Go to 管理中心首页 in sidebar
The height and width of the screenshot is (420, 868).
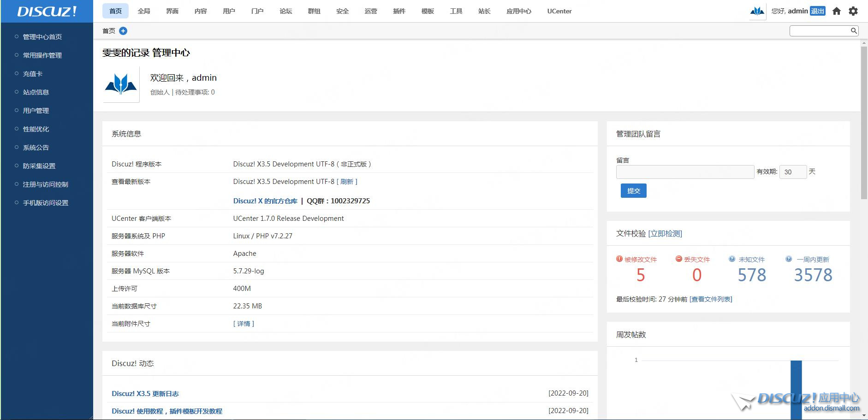pos(42,37)
